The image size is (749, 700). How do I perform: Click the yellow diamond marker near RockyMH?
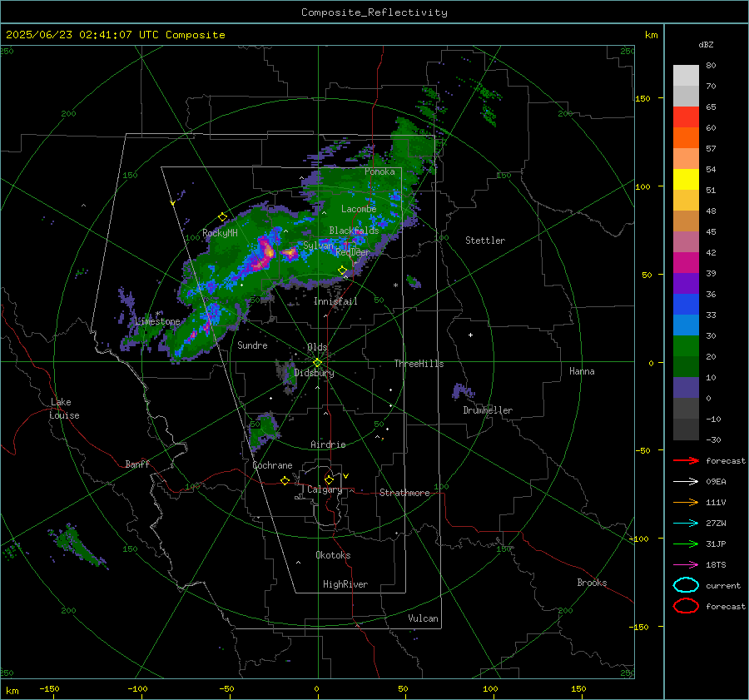click(x=222, y=217)
